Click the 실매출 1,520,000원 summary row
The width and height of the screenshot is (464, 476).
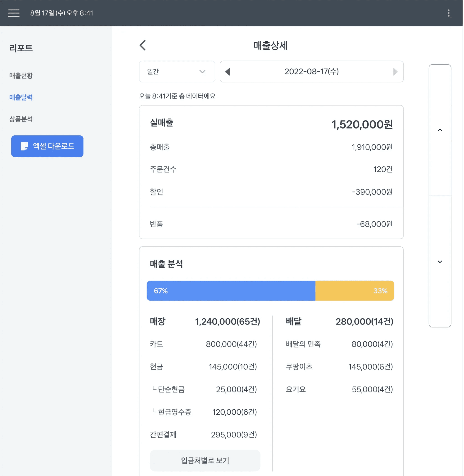tap(271, 124)
